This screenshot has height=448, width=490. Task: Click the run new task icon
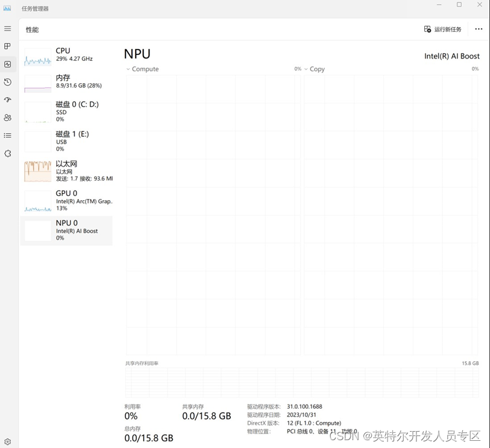pos(427,29)
